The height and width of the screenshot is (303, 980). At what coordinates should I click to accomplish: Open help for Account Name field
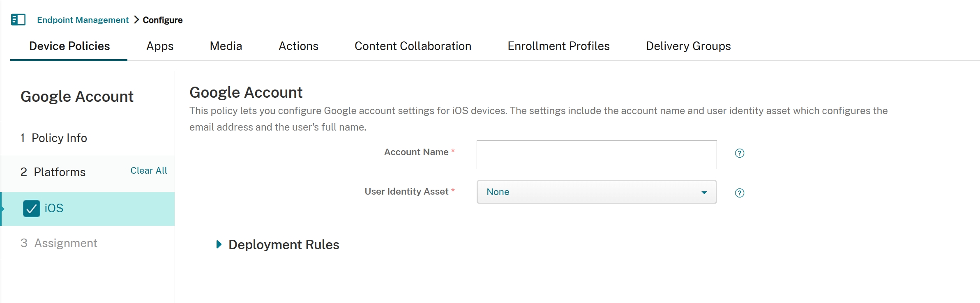point(739,153)
